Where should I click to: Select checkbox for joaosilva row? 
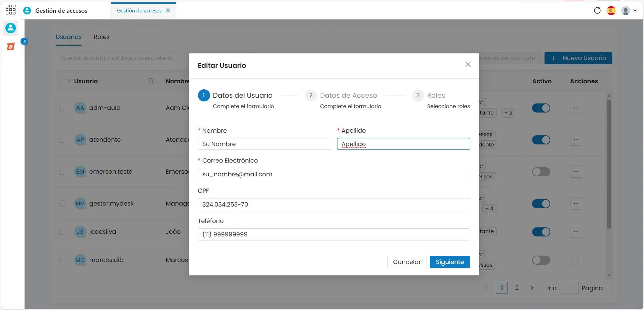click(62, 232)
